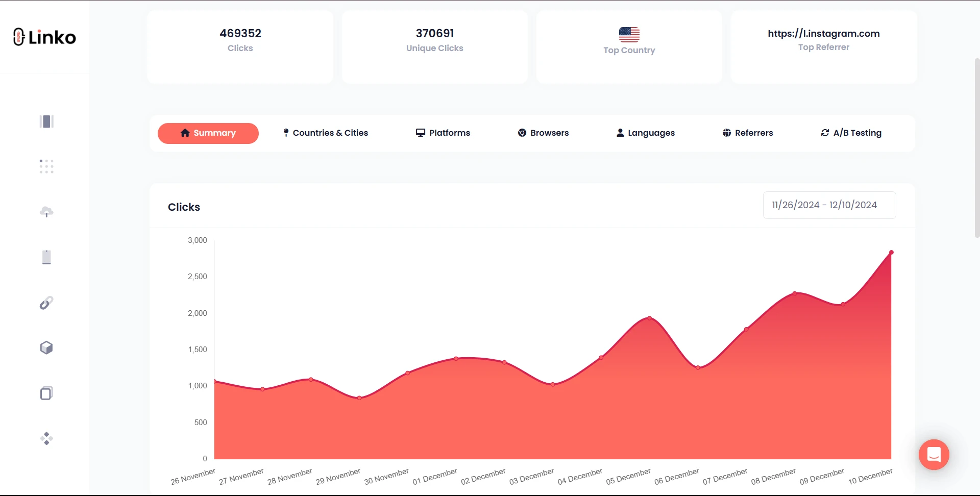
Task: Click the Linko logo
Action: 44,36
